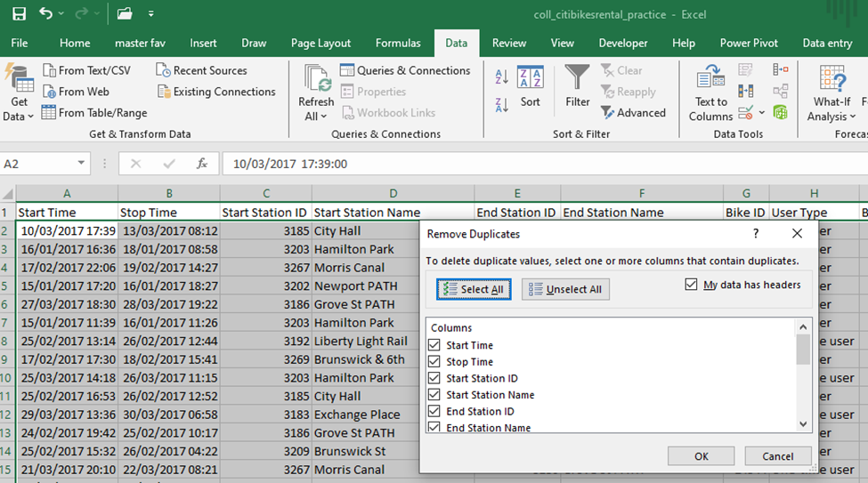Click the Sort Z to A icon
This screenshot has width=868, height=483.
(501, 104)
